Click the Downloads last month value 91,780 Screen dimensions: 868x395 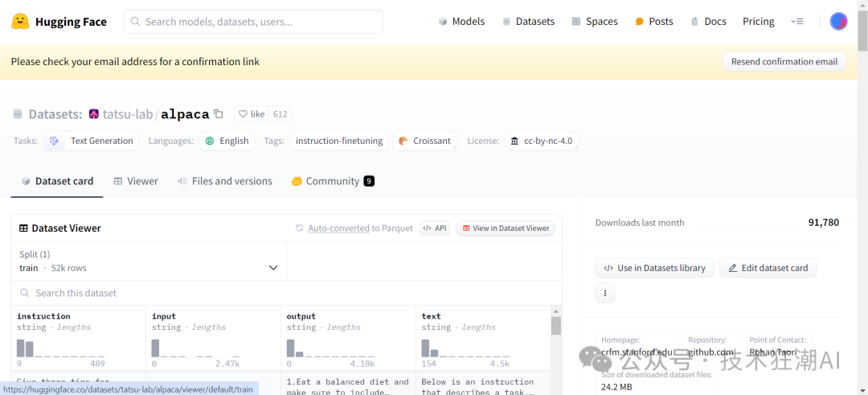pyautogui.click(x=824, y=223)
